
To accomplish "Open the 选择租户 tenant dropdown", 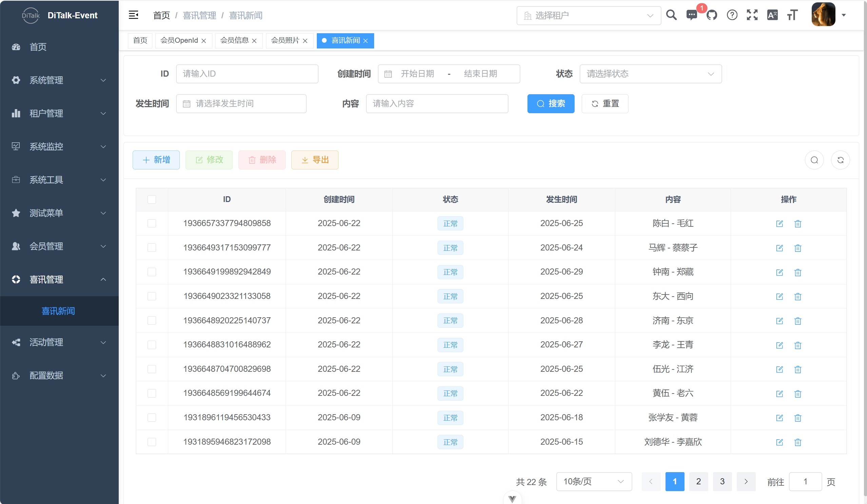I will 588,16.
